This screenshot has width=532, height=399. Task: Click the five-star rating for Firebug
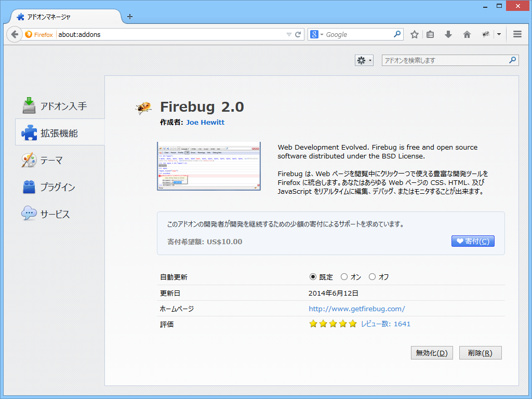pos(352,323)
